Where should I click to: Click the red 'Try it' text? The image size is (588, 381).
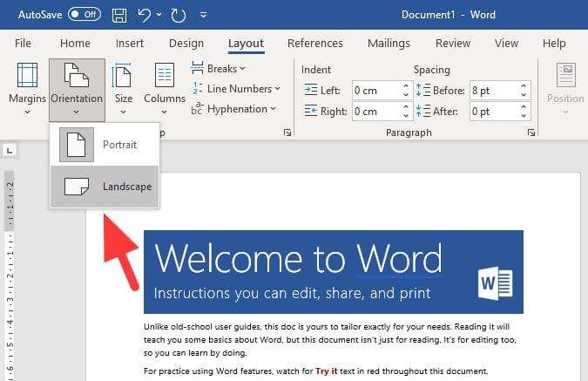(x=327, y=371)
